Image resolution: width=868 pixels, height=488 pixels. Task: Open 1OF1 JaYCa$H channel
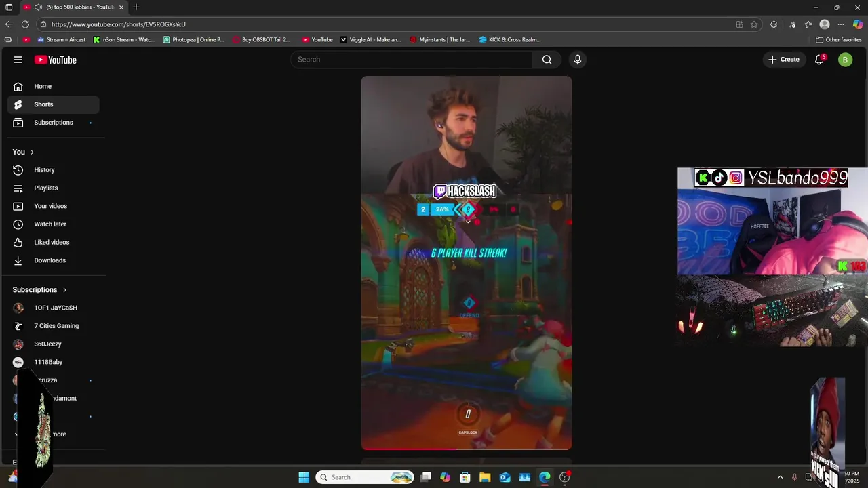pos(53,308)
